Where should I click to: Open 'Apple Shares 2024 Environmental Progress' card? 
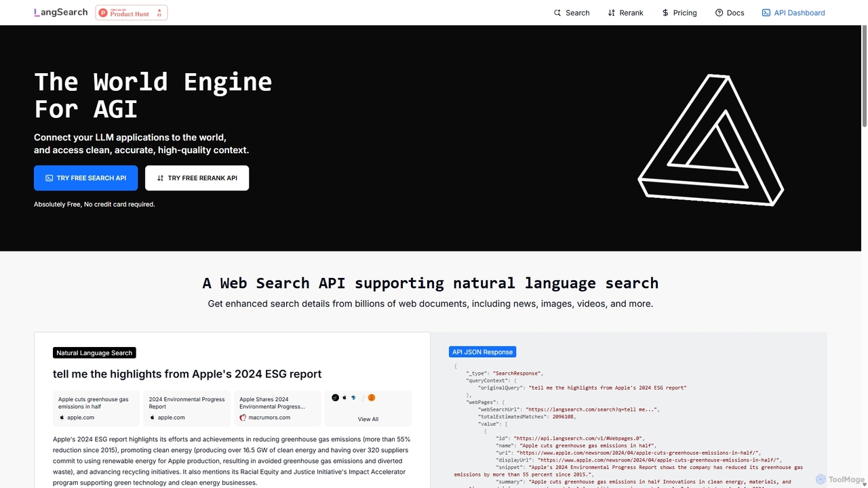point(277,408)
